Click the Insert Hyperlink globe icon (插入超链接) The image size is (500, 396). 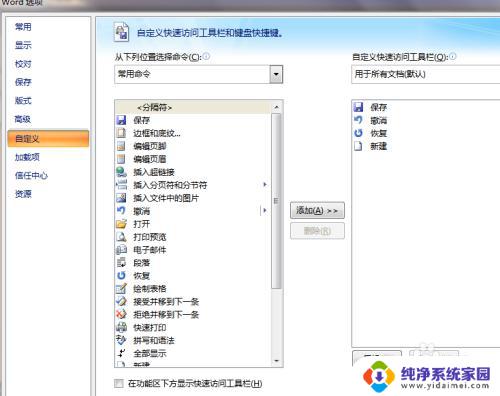(x=121, y=172)
